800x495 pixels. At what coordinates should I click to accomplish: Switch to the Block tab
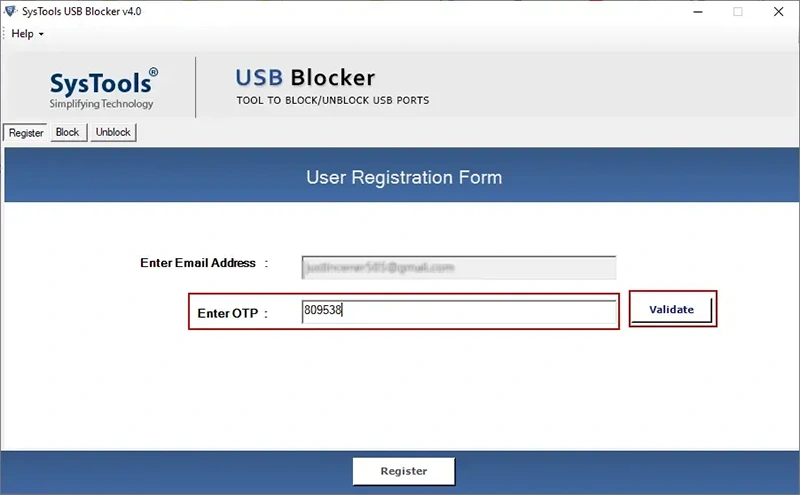68,132
